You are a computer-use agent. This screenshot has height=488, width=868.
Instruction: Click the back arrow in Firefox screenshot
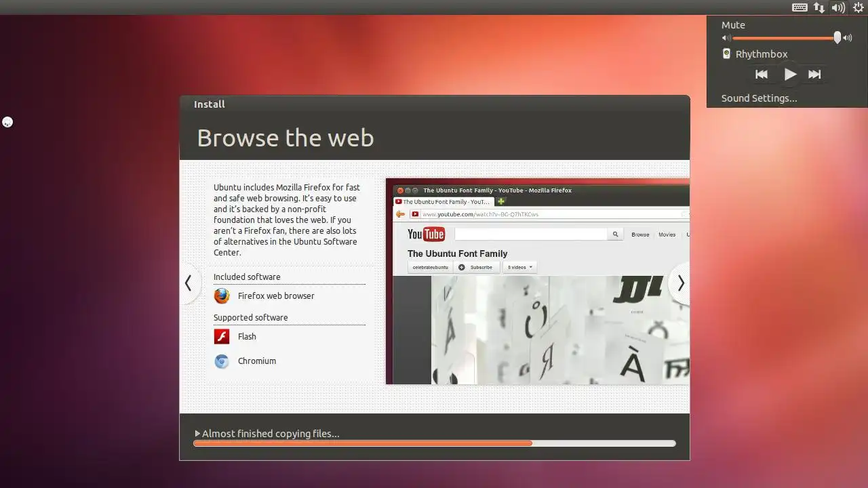pos(400,214)
